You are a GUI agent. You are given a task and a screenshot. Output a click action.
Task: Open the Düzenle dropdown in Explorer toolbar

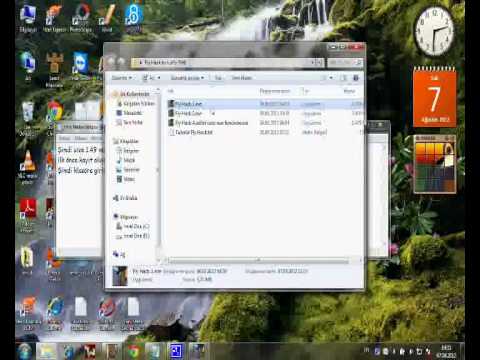[121, 78]
